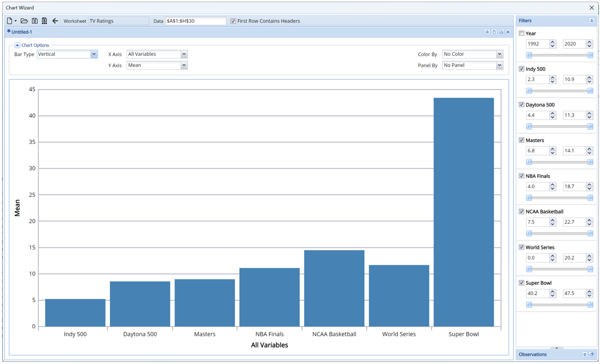This screenshot has height=364, width=600.
Task: Click the back arrow icon
Action: click(x=55, y=21)
